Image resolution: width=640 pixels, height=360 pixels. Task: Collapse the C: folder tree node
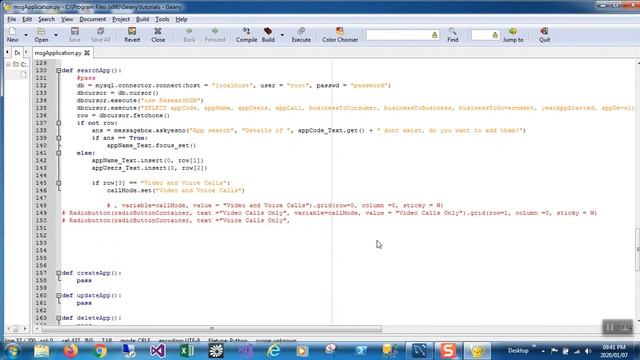pyautogui.click(x=9, y=64)
